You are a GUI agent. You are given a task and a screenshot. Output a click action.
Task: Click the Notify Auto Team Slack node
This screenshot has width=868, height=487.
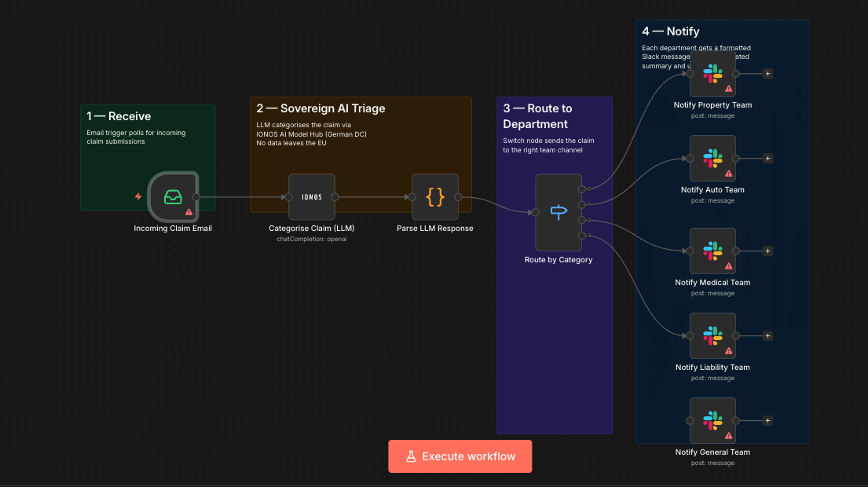712,159
